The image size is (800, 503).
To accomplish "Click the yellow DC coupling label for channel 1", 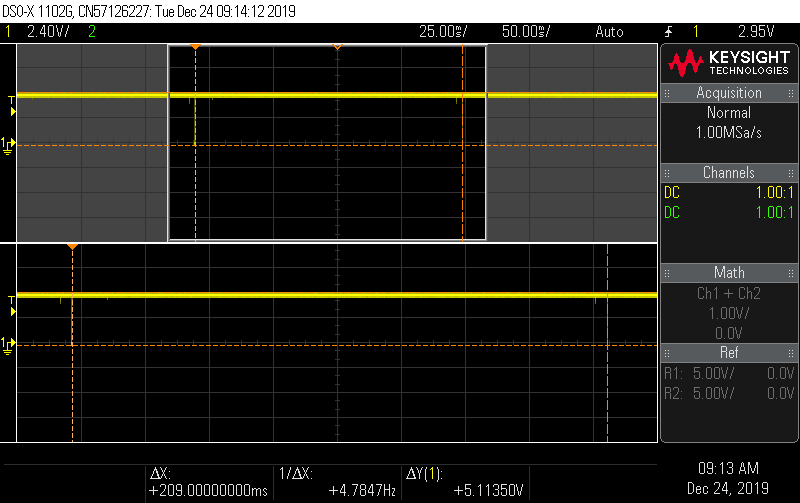I will pyautogui.click(x=672, y=192).
